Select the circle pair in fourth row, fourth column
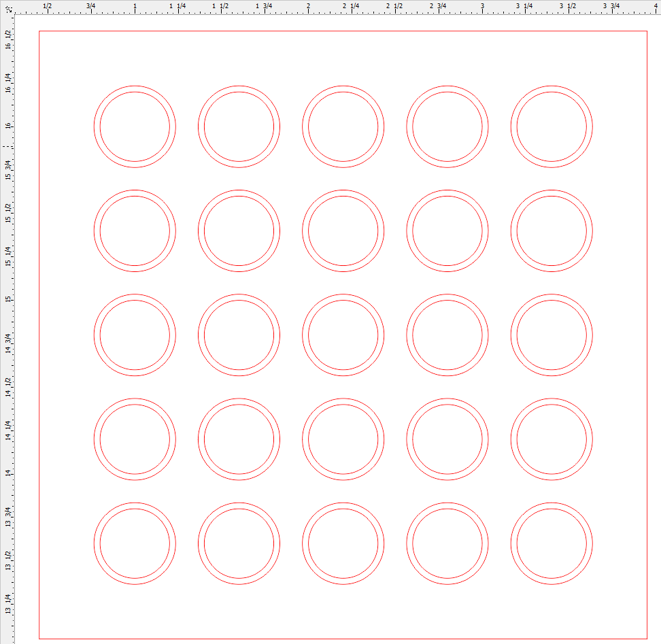 [x=447, y=439]
